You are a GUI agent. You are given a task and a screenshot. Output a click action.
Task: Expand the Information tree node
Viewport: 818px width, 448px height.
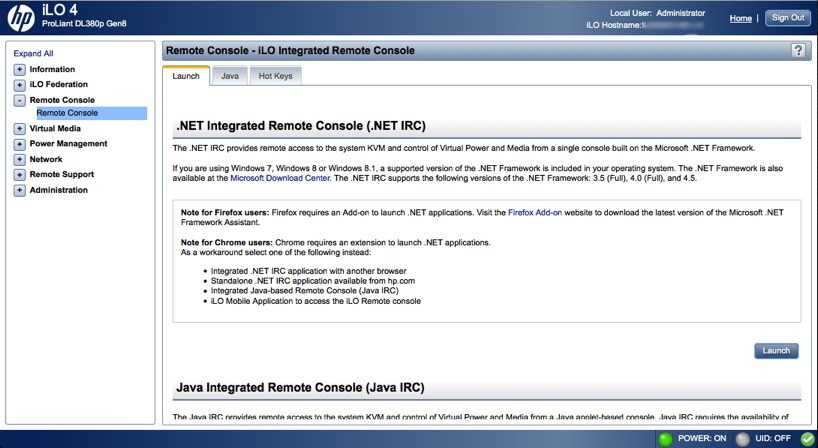(x=19, y=69)
